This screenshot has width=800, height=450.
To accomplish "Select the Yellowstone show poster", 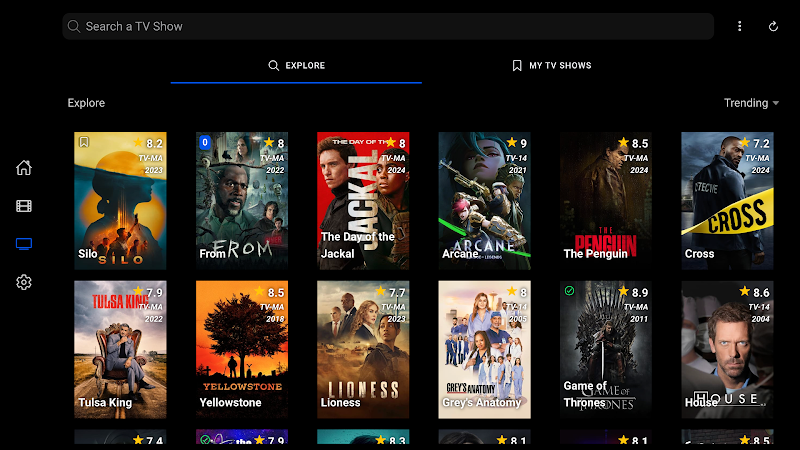I will [241, 349].
